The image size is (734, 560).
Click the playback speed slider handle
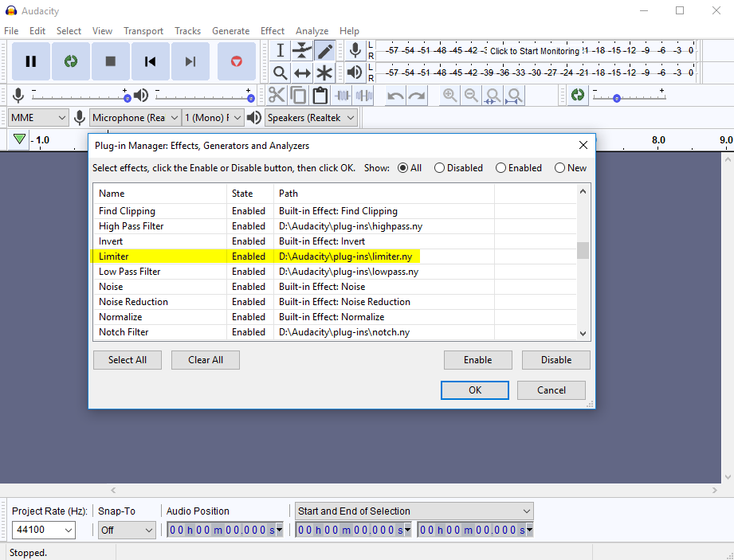coord(617,98)
